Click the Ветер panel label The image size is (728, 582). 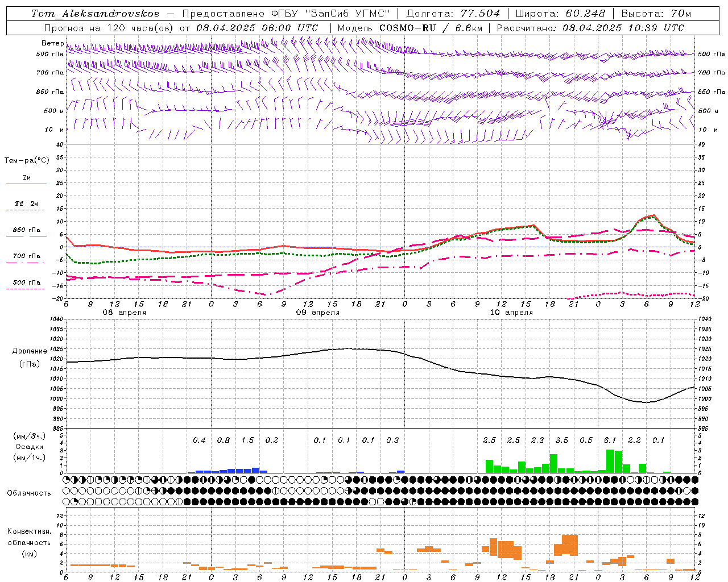(x=52, y=43)
